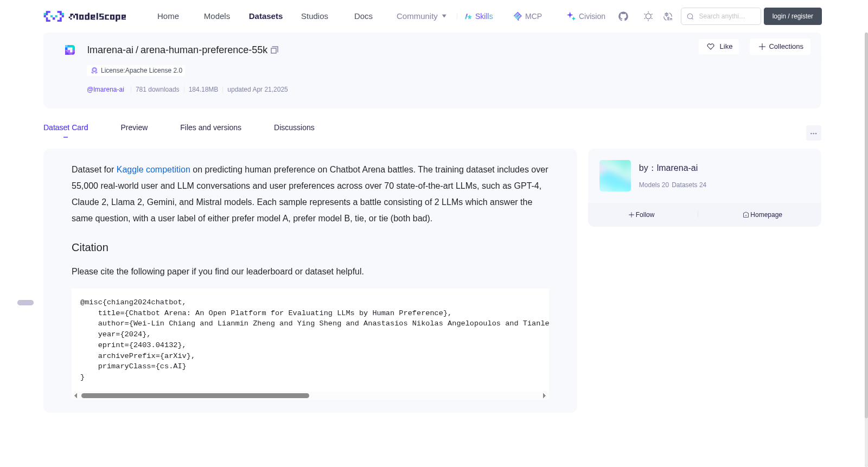Screen dimensions: 868x467
Task: Click the '781 downloads' text
Action: [157, 89]
